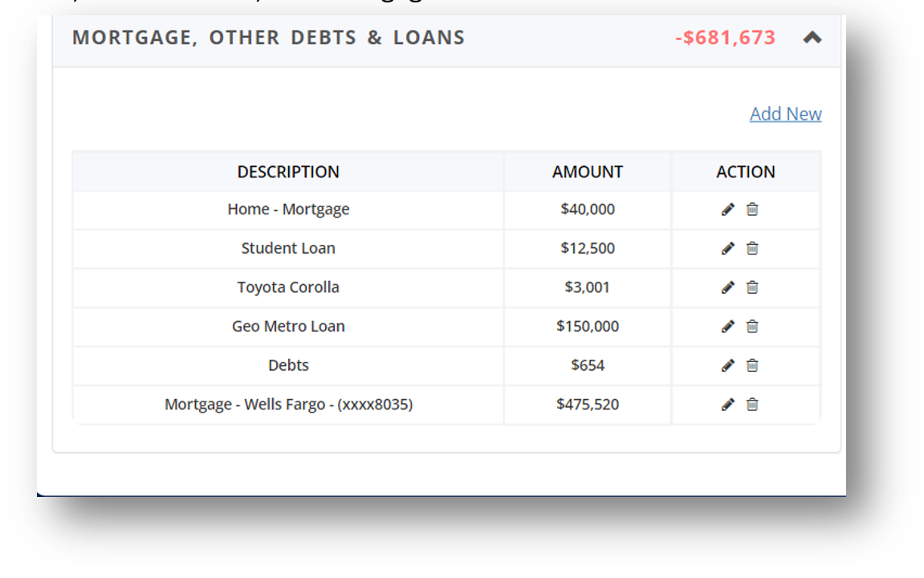
Task: Edit the Debts entry
Action: point(728,365)
